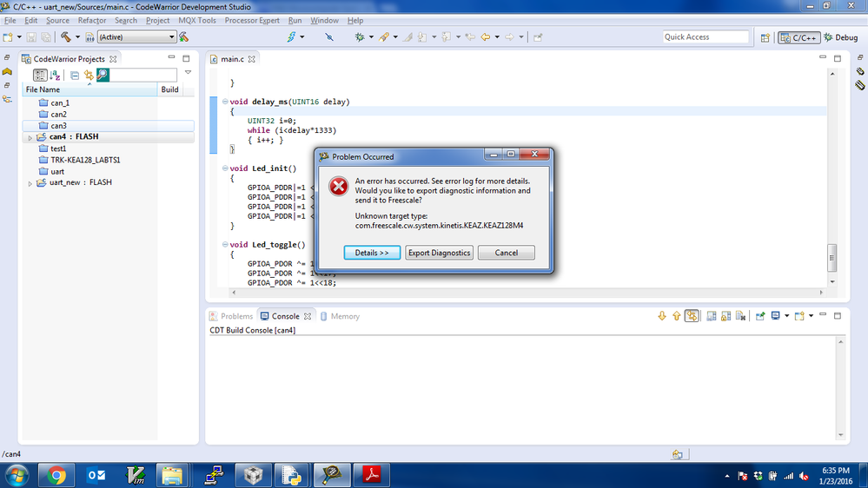The height and width of the screenshot is (488, 868).
Task: Open the Refactor menu
Action: click(x=92, y=21)
